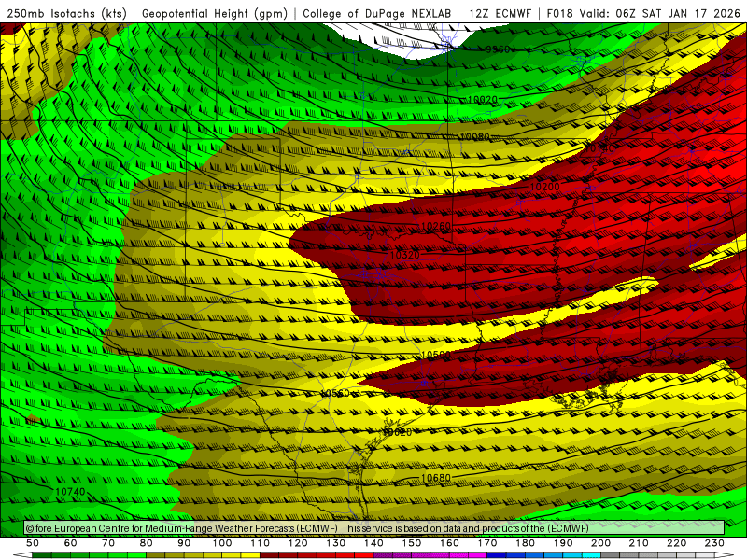Click the 60 value on the color scale
This screenshot has width=747, height=560.
pyautogui.click(x=71, y=543)
